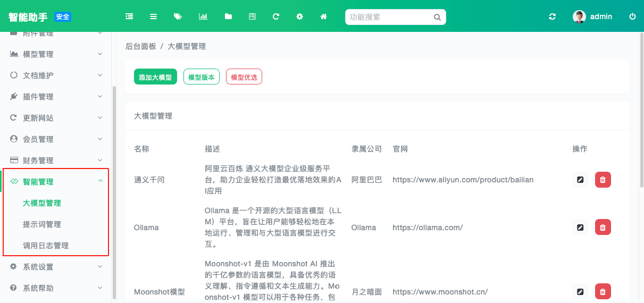Click the aliyun.com/product/bailian URL text

click(x=463, y=180)
